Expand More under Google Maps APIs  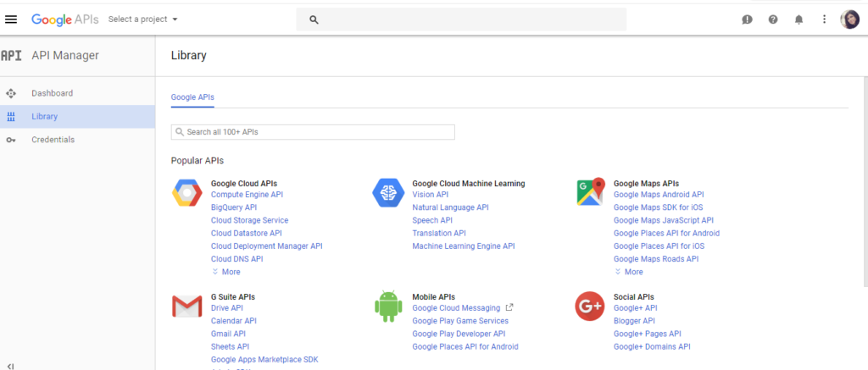(x=629, y=272)
